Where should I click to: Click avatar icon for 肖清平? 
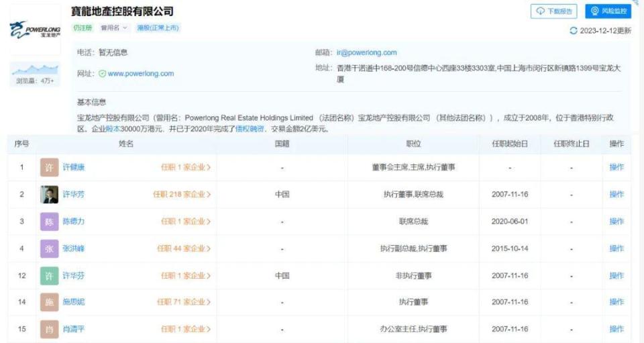tap(49, 329)
